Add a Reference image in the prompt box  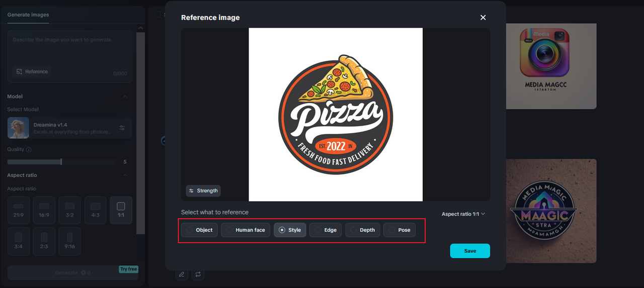pos(32,71)
